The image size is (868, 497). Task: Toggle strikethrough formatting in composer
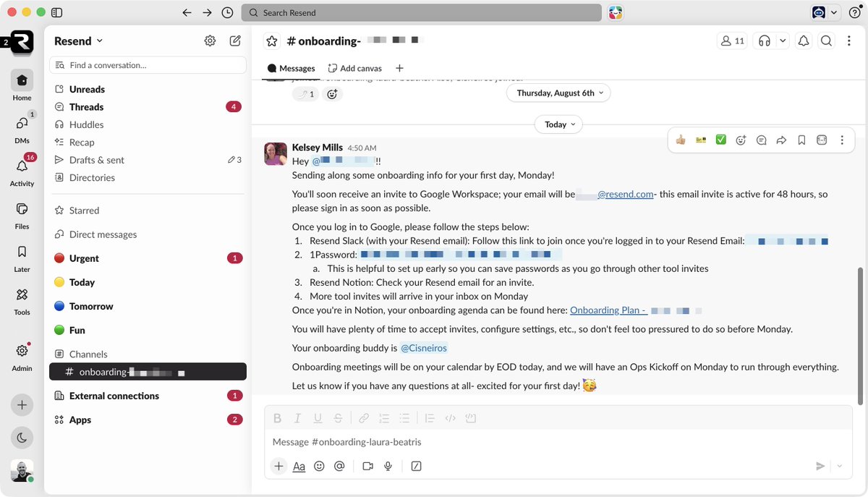(338, 418)
